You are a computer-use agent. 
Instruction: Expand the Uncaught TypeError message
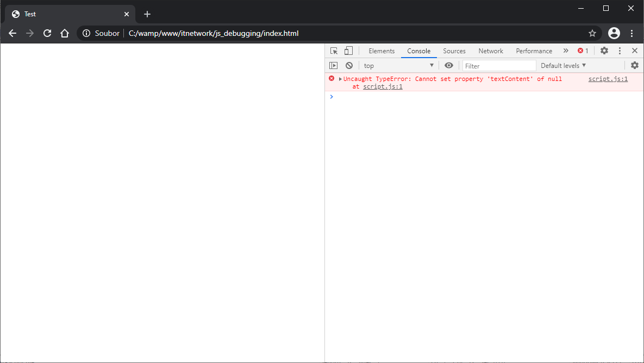340,79
